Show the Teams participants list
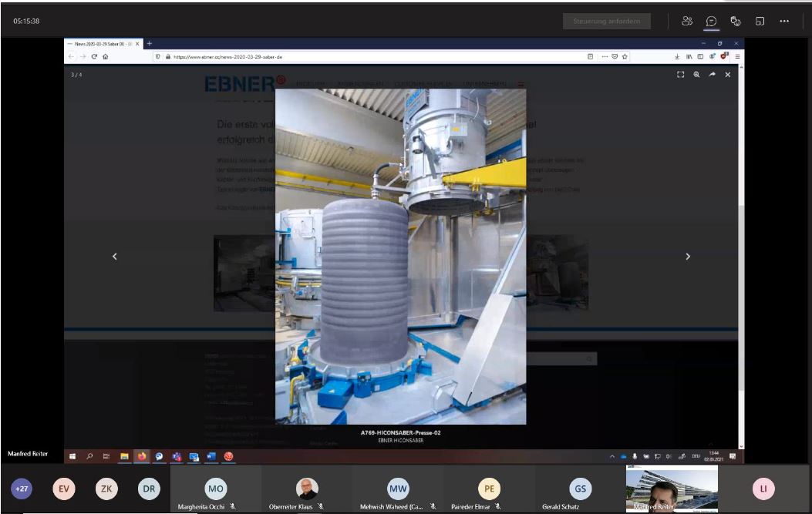 click(687, 22)
